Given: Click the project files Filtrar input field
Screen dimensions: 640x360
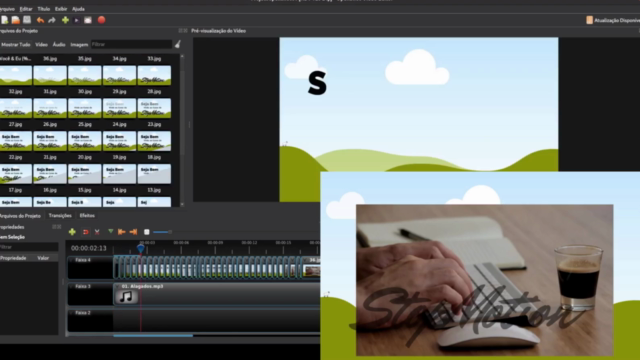Looking at the screenshot, I should 131,44.
